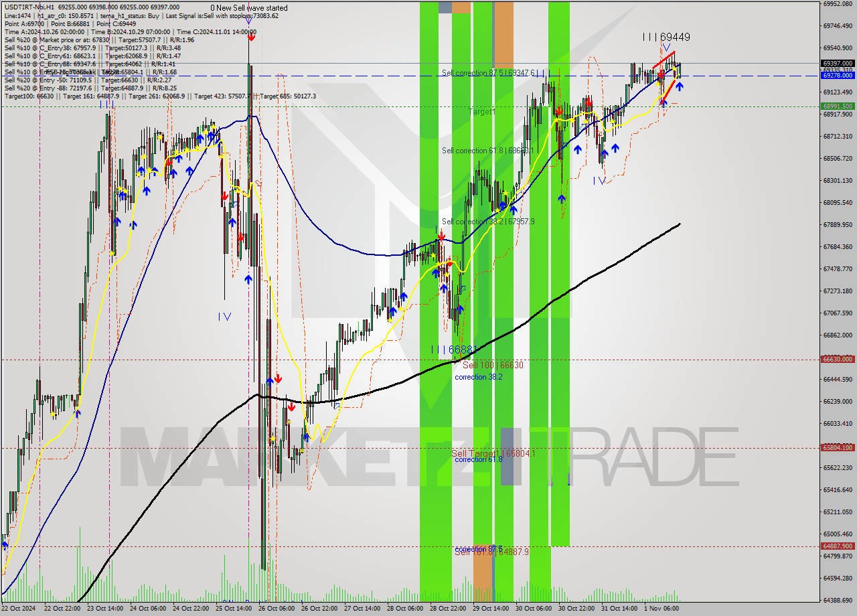Click the 66239.000 price scale value
The height and width of the screenshot is (616, 857).
[x=838, y=401]
